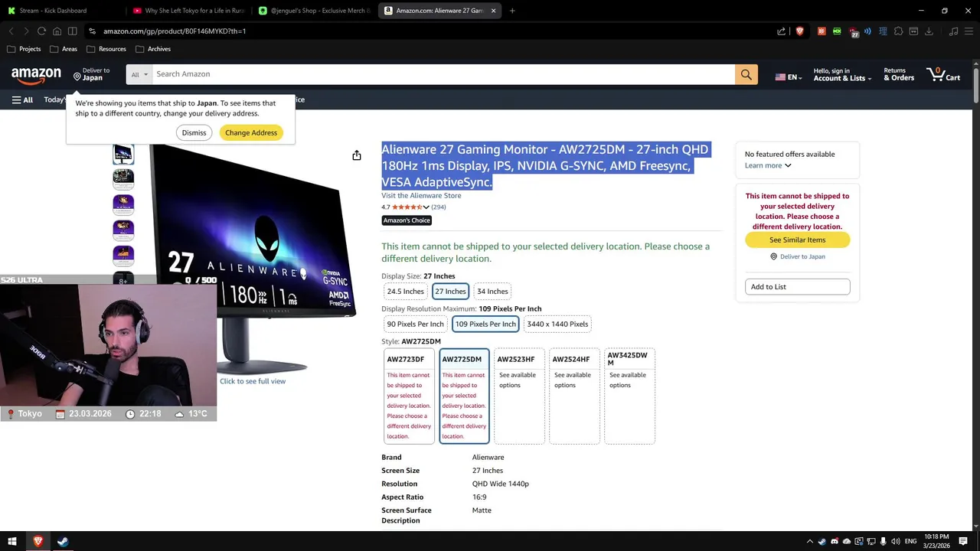
Task: Click the See Similar Items button
Action: coord(797,240)
